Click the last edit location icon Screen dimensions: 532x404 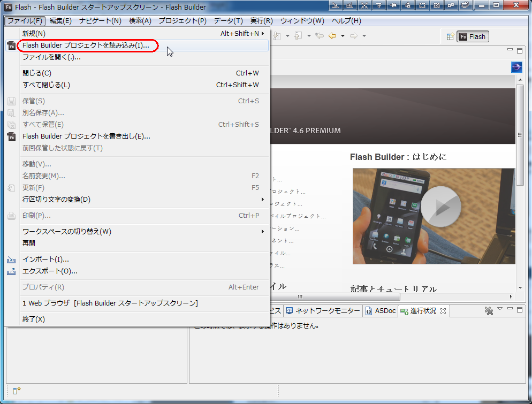(320, 36)
